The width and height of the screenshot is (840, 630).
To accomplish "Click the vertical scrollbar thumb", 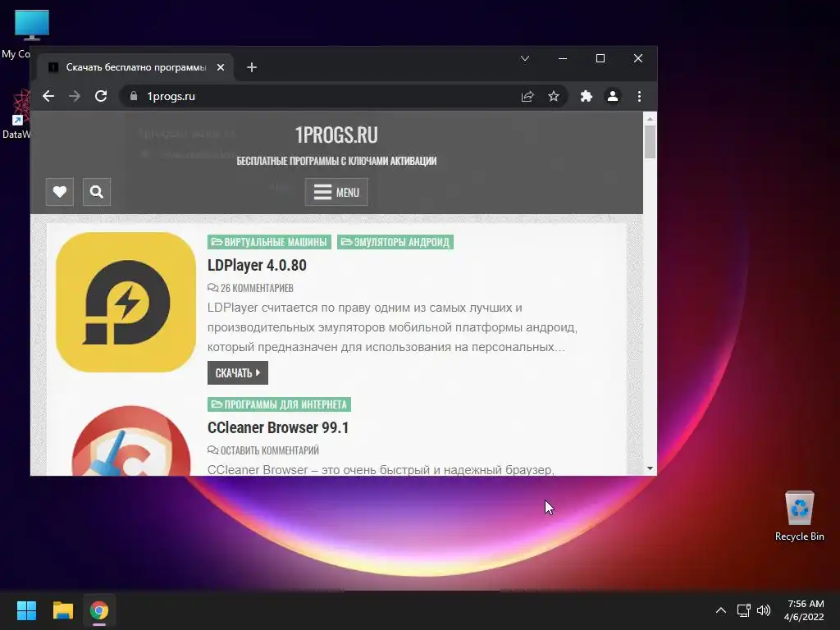I will point(650,142).
